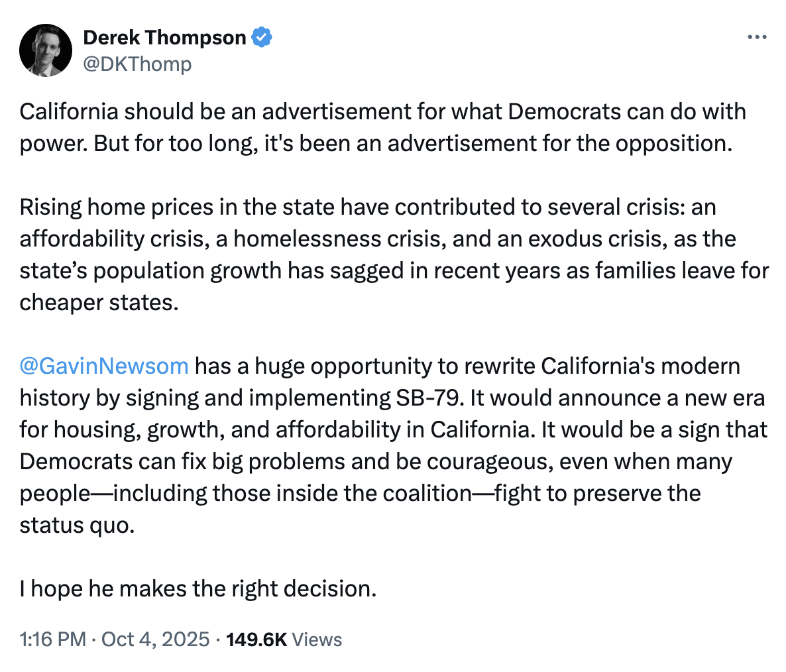Follow the @GavinNewsom mention link
Viewport: 786px width, 672px height.
[104, 366]
